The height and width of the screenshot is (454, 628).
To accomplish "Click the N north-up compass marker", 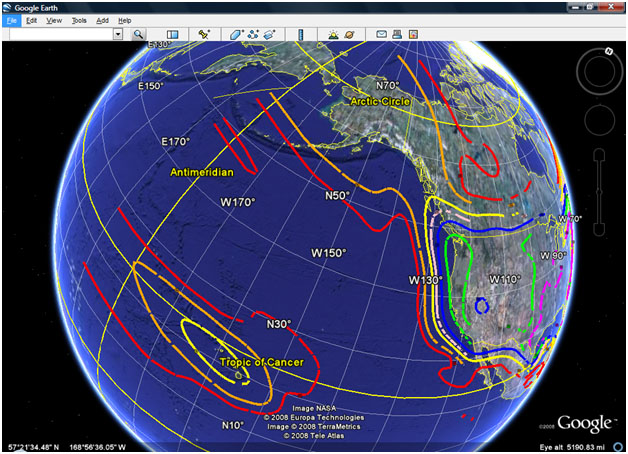I will coord(609,51).
